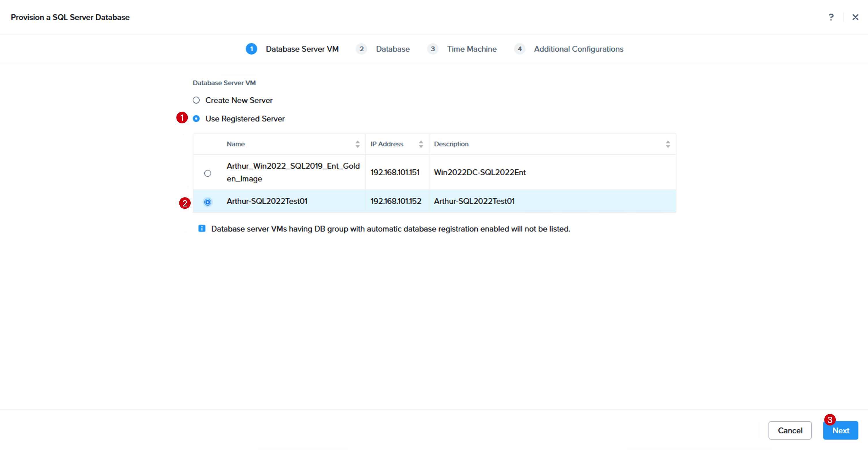Open the help question mark icon
This screenshot has height=451, width=868.
(831, 17)
